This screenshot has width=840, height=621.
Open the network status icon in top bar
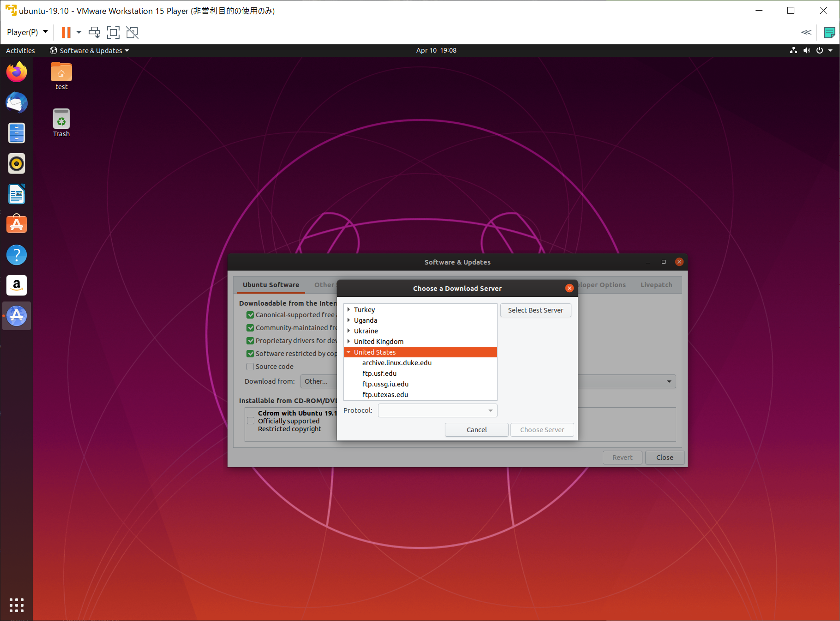pyautogui.click(x=793, y=50)
